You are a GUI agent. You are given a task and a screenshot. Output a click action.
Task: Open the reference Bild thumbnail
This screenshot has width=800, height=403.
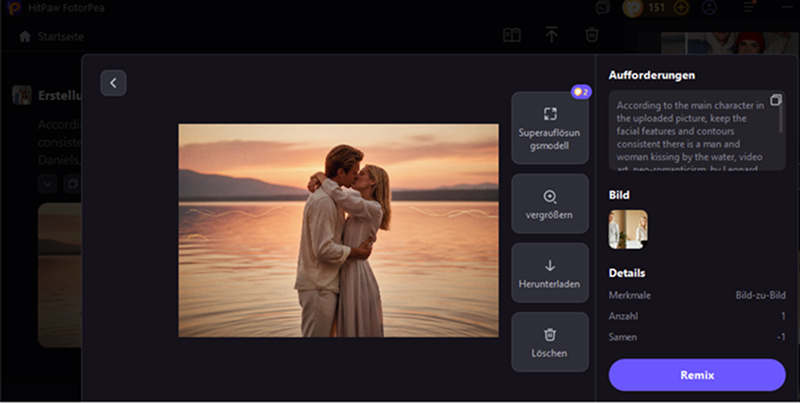(628, 229)
